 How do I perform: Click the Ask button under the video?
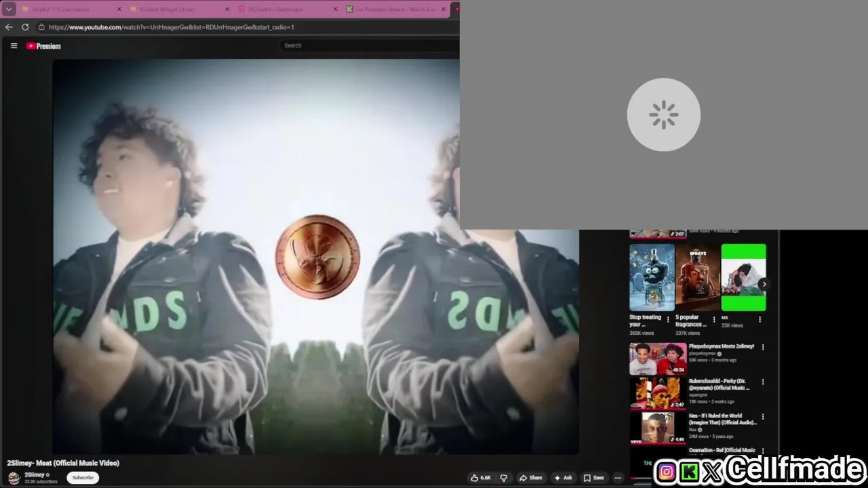point(563,478)
